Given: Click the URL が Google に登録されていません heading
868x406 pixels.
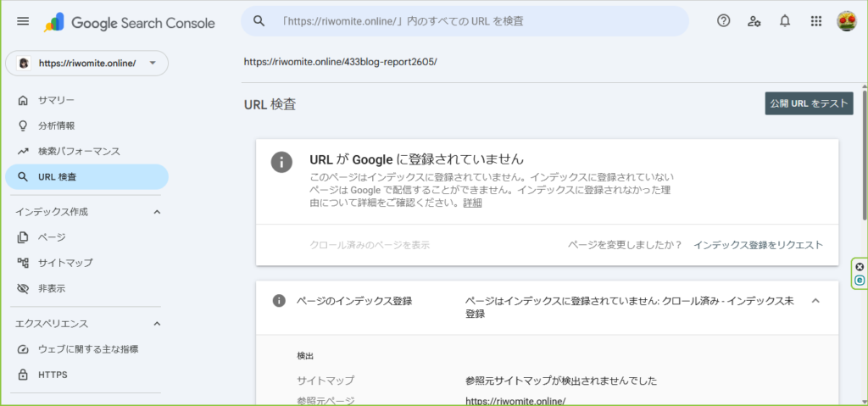Looking at the screenshot, I should [416, 159].
